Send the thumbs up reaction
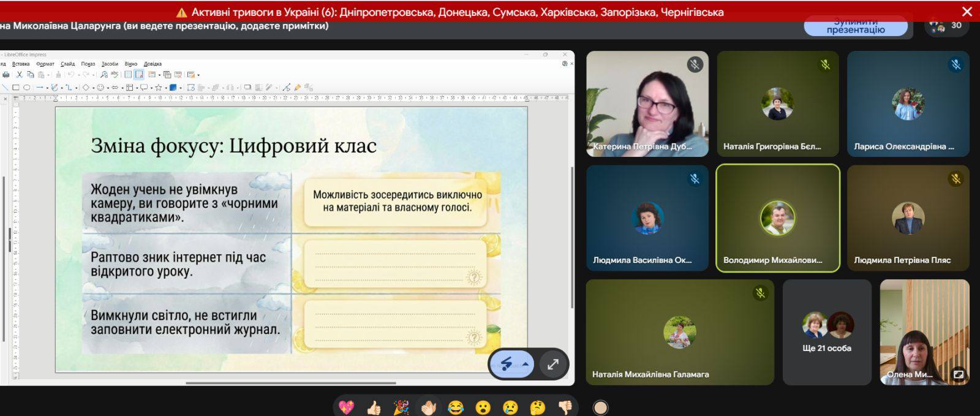 coord(374,407)
